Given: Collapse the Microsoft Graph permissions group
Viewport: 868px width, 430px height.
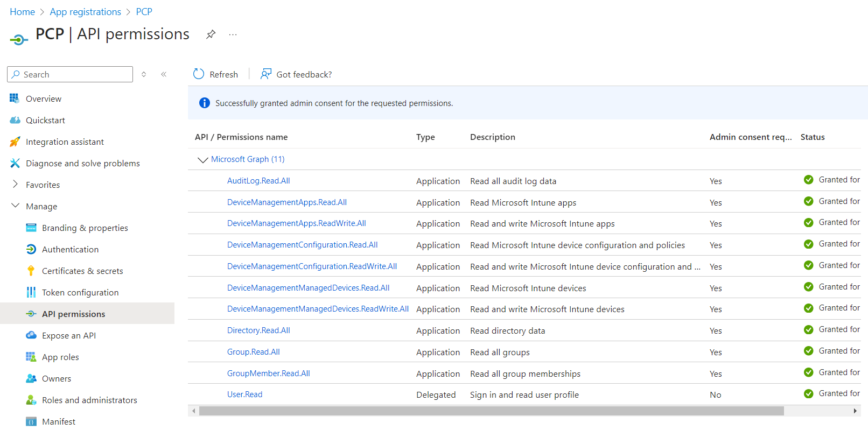Looking at the screenshot, I should tap(202, 159).
